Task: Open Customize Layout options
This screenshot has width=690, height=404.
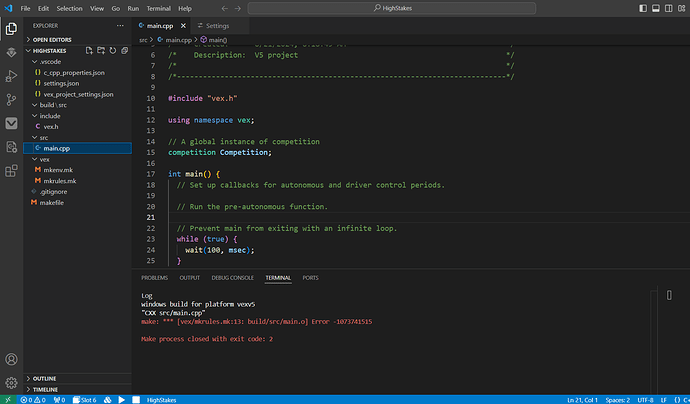Action: (x=682, y=8)
